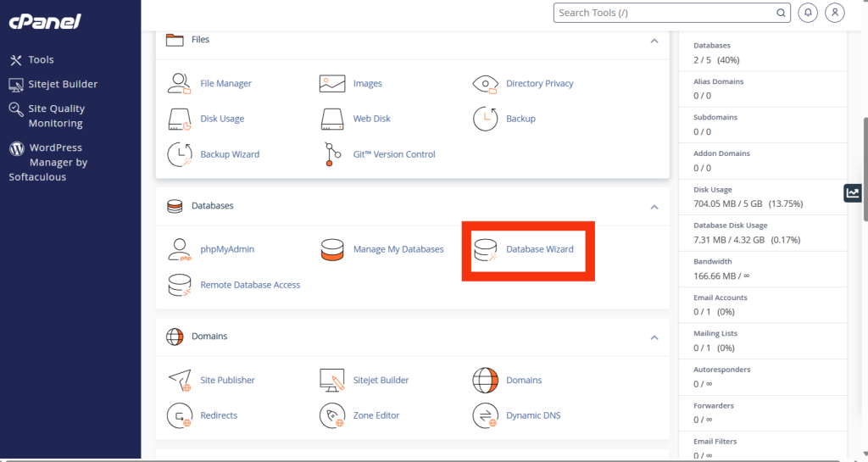Select Tools in the sidebar
The height and width of the screenshot is (462, 868).
pos(40,59)
